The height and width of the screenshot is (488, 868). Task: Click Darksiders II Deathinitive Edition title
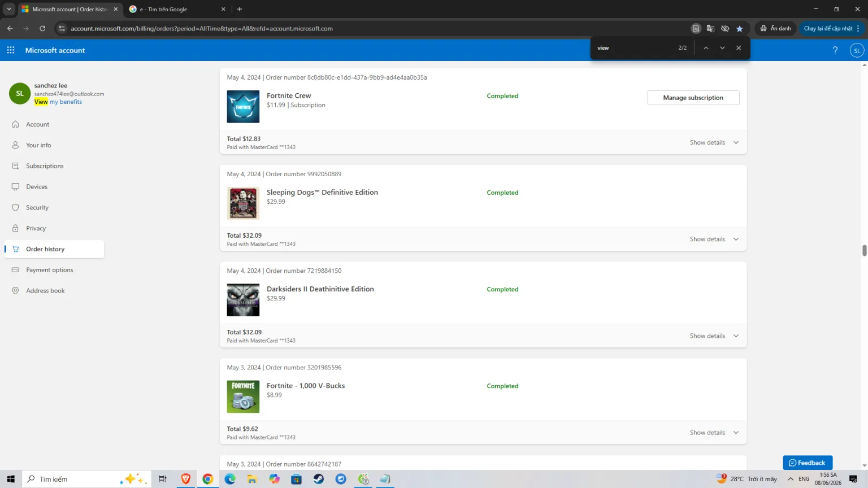tap(320, 289)
